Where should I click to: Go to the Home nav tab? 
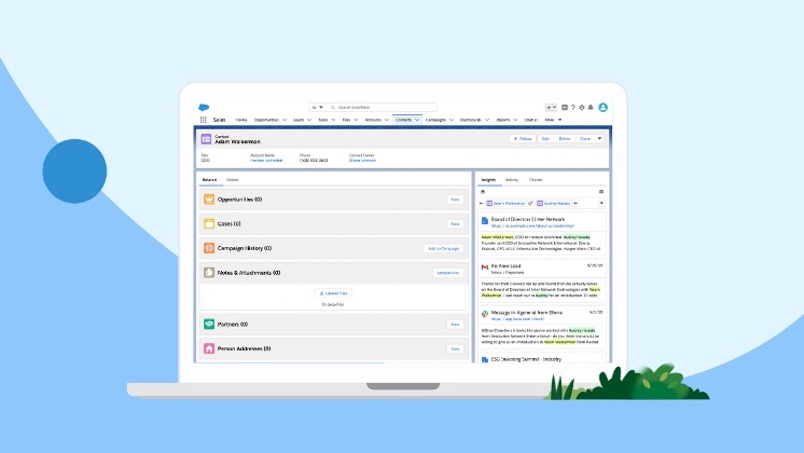(x=241, y=120)
